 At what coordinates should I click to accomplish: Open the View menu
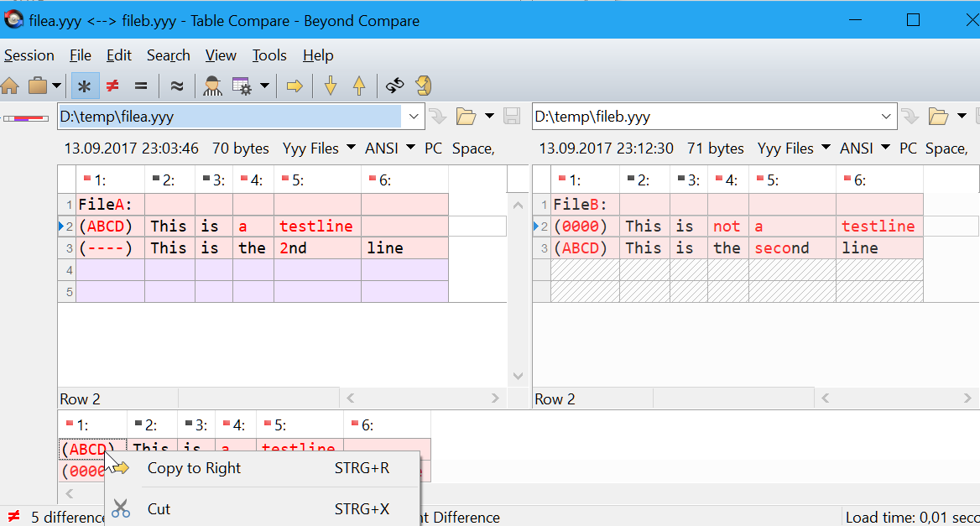click(221, 55)
